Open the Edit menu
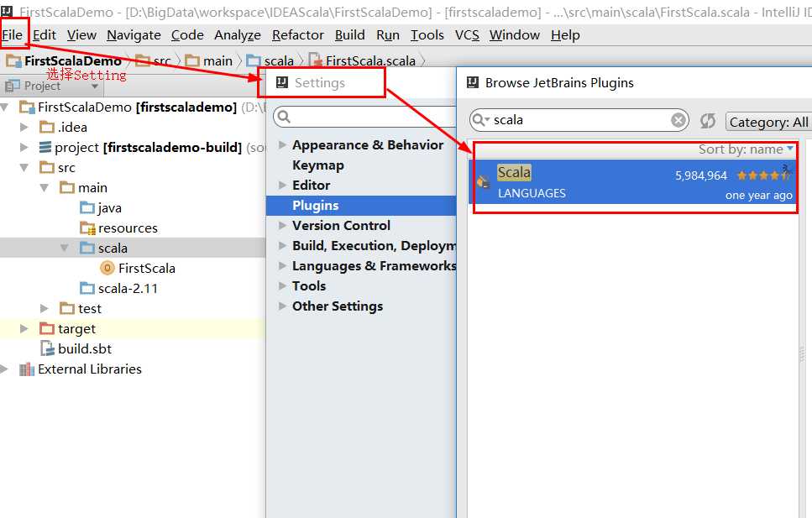Viewport: 812px width, 518px height. pyautogui.click(x=45, y=35)
